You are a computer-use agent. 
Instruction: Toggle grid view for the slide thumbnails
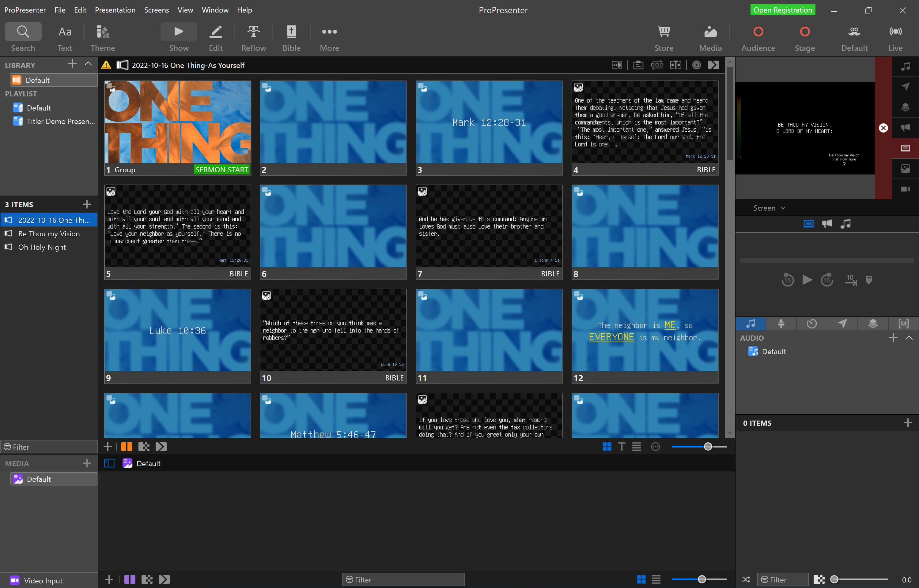[607, 446]
